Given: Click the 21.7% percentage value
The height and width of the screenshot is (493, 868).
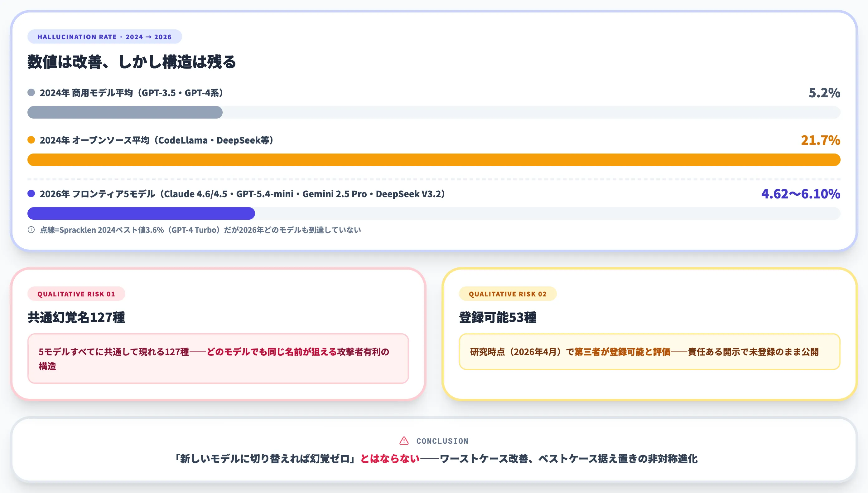Looking at the screenshot, I should tap(820, 140).
